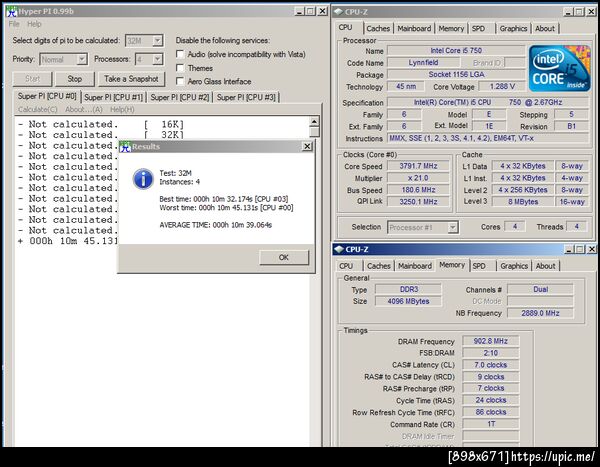Click the Start button
Screen dimensions: 600x467
coord(32,79)
